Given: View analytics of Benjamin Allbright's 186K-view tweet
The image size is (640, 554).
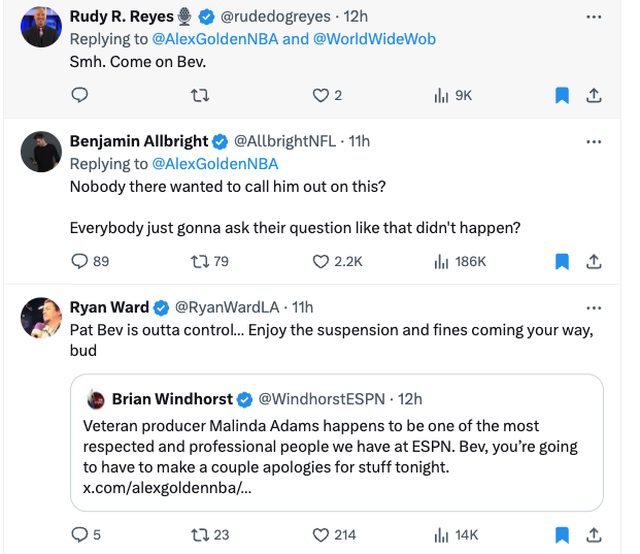Looking at the screenshot, I should [441, 261].
